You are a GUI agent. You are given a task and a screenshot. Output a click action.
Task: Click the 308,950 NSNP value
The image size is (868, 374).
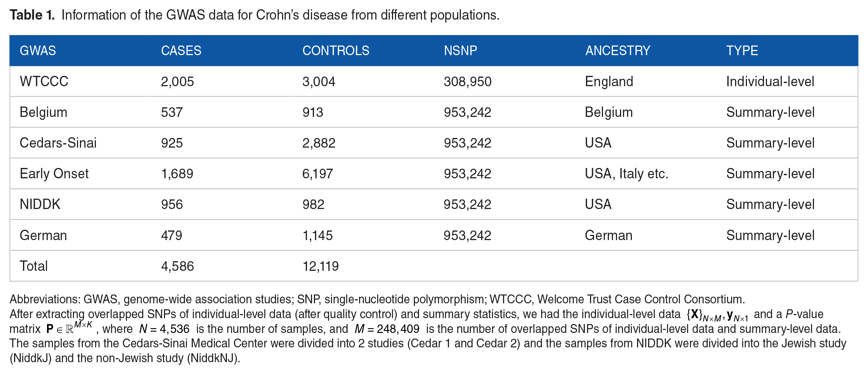point(467,81)
